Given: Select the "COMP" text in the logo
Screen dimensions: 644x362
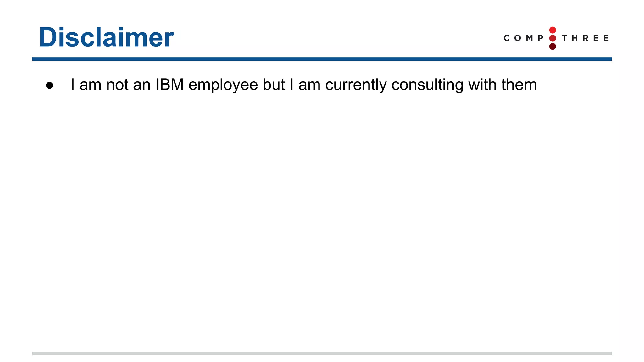Looking at the screenshot, I should (524, 38).
